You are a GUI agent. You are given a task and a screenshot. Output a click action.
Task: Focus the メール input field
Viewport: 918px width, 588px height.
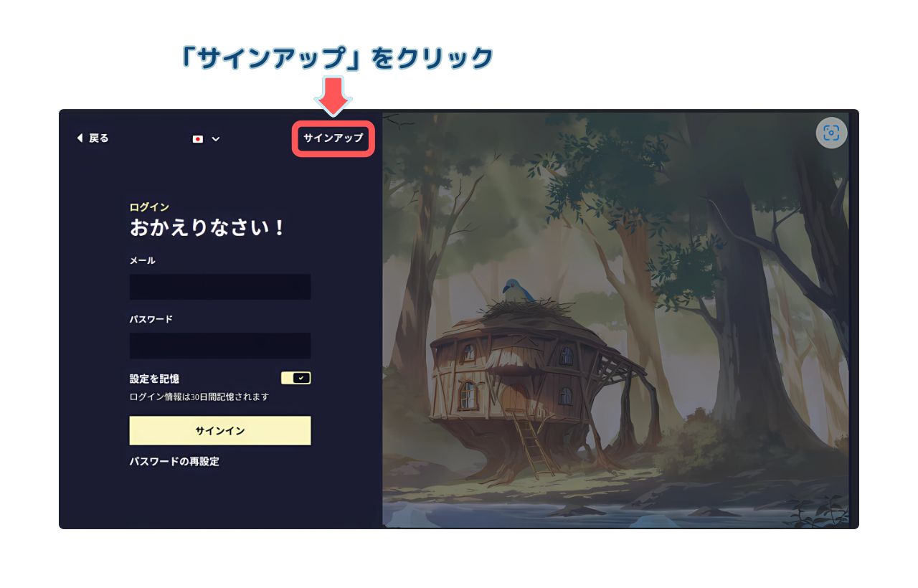(x=219, y=287)
